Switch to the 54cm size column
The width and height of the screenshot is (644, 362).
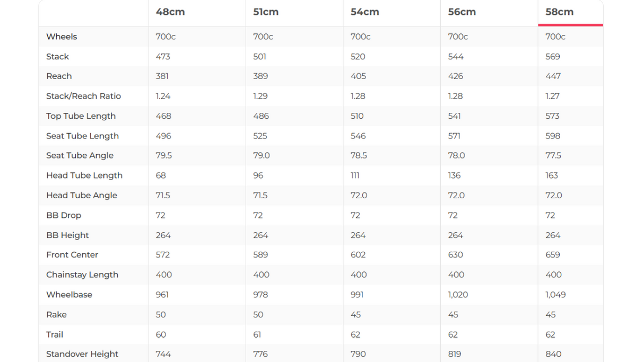[364, 12]
